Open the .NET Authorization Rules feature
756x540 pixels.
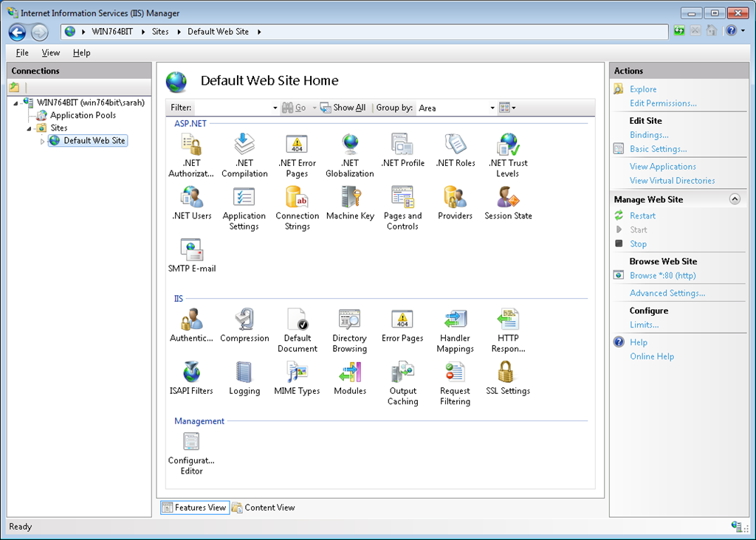tap(191, 155)
